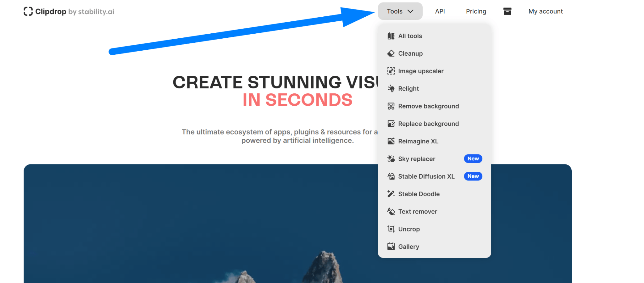Click the Uncrop icon

tap(391, 229)
